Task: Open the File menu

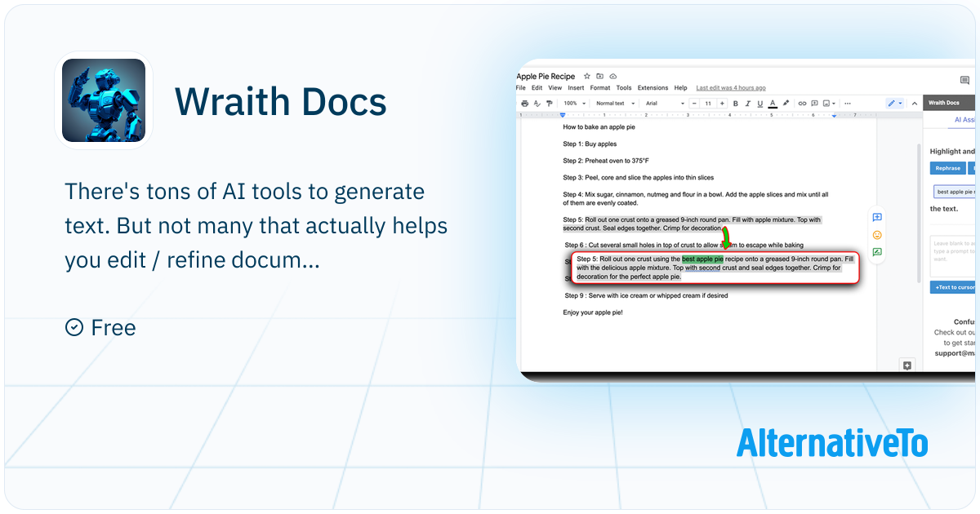Action: (520, 88)
